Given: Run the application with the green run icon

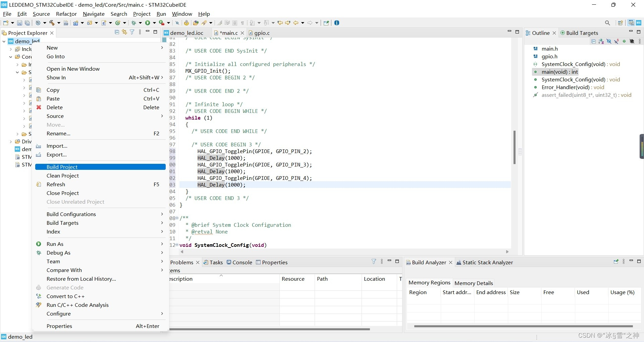Looking at the screenshot, I should tap(147, 23).
